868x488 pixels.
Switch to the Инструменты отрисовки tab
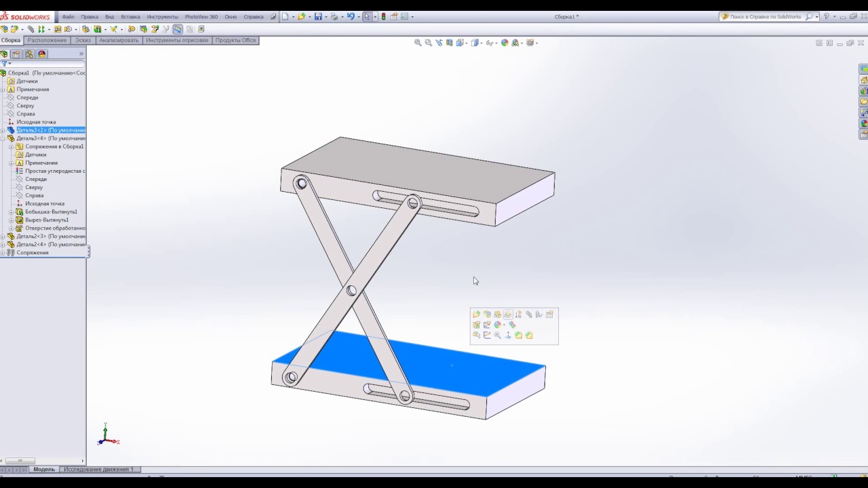point(177,40)
